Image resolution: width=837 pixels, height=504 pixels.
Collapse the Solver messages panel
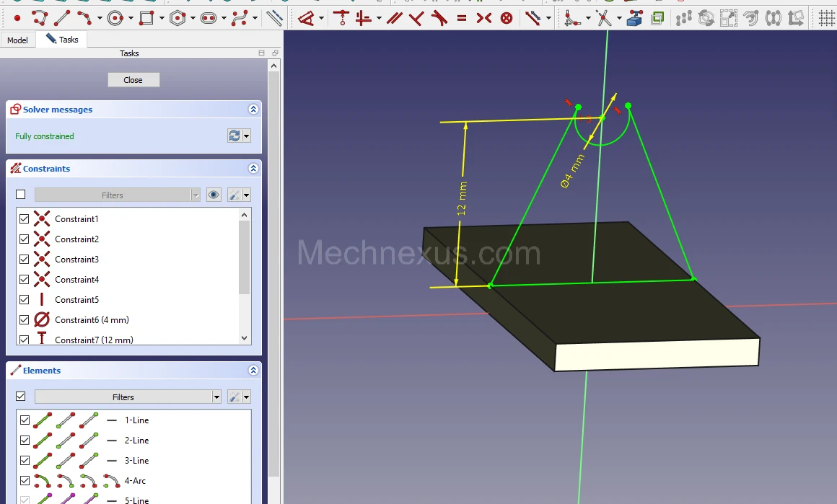tap(253, 110)
